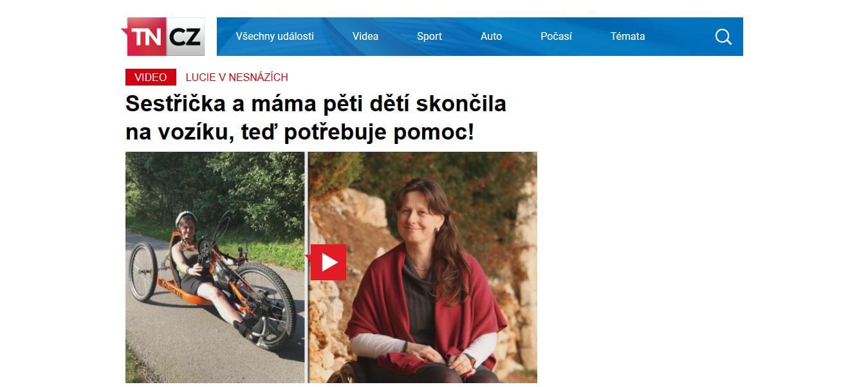Click the red VIDEO badge
The width and height of the screenshot is (868, 387).
[x=151, y=77]
